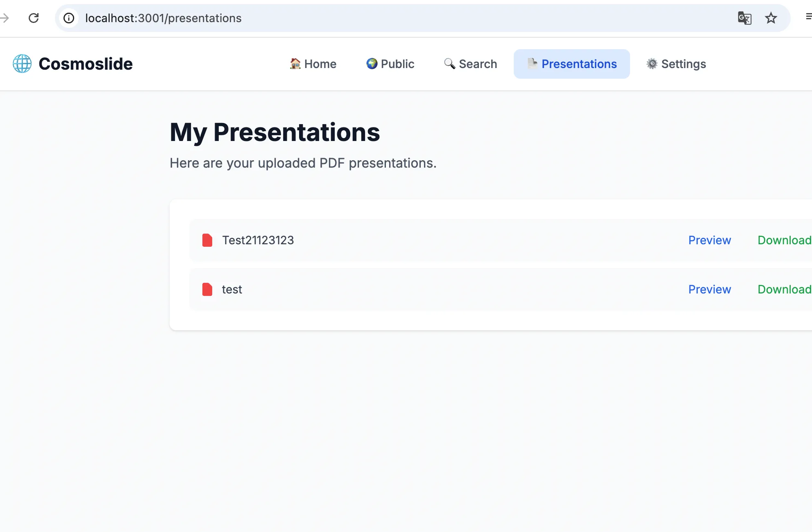This screenshot has width=812, height=532.
Task: Go forward with browser arrow icon
Action: [5, 18]
